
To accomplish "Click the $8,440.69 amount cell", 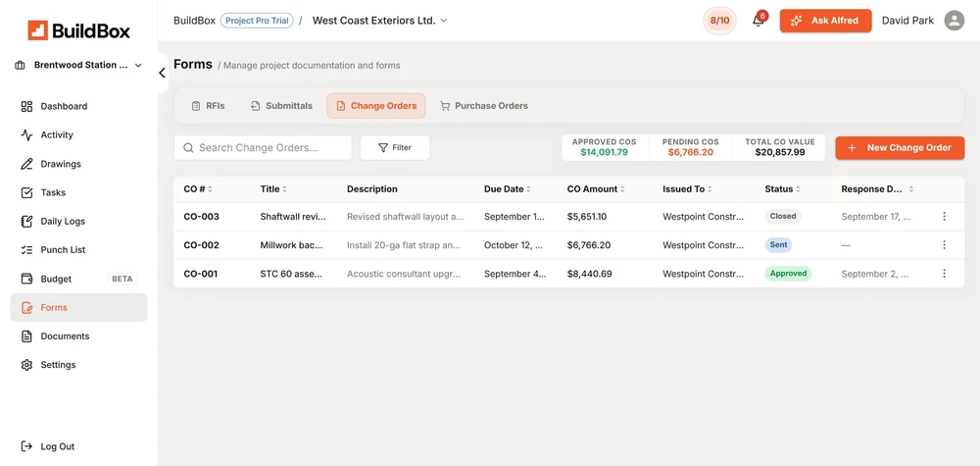I will point(589,274).
